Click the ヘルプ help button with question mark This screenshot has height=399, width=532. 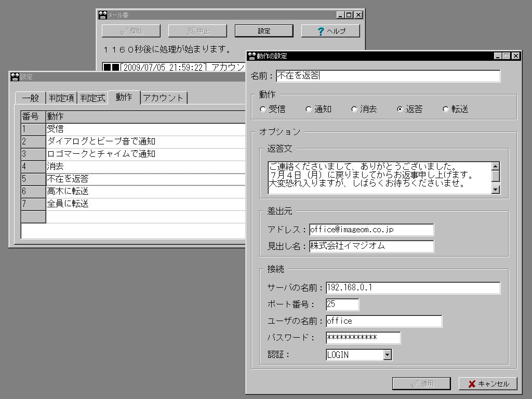330,31
